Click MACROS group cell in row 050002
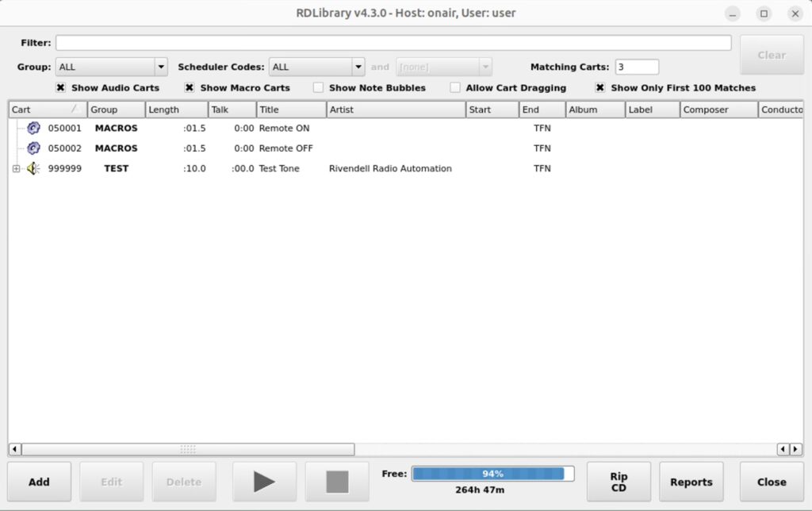Viewport: 812px width, 511px height. [x=116, y=148]
